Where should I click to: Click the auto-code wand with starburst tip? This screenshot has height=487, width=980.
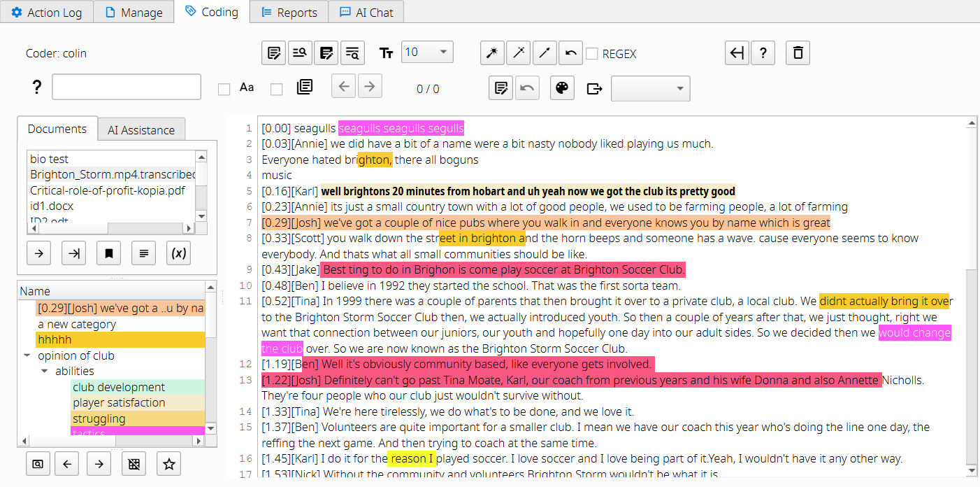pos(493,52)
